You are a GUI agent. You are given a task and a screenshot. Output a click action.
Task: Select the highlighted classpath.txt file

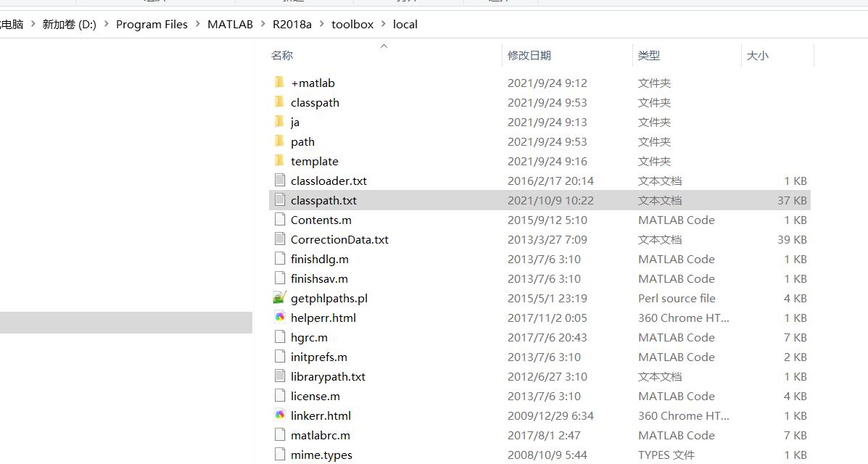[323, 200]
